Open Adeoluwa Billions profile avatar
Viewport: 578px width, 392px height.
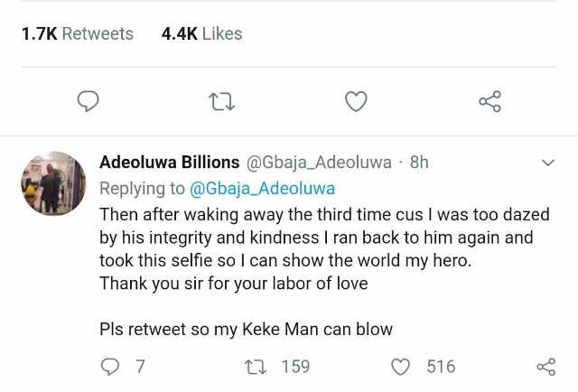pyautogui.click(x=53, y=183)
